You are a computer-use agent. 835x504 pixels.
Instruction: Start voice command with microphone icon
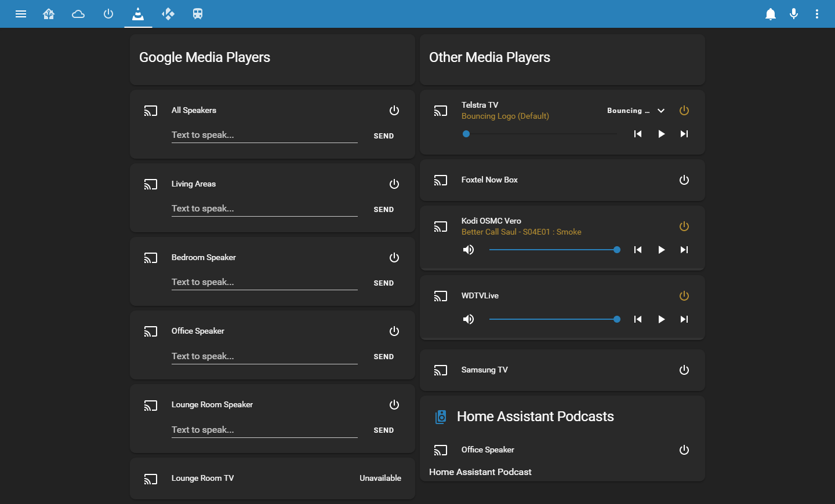point(794,14)
